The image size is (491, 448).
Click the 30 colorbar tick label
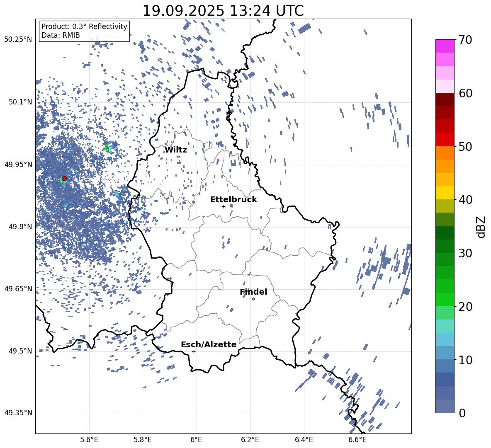(x=465, y=253)
